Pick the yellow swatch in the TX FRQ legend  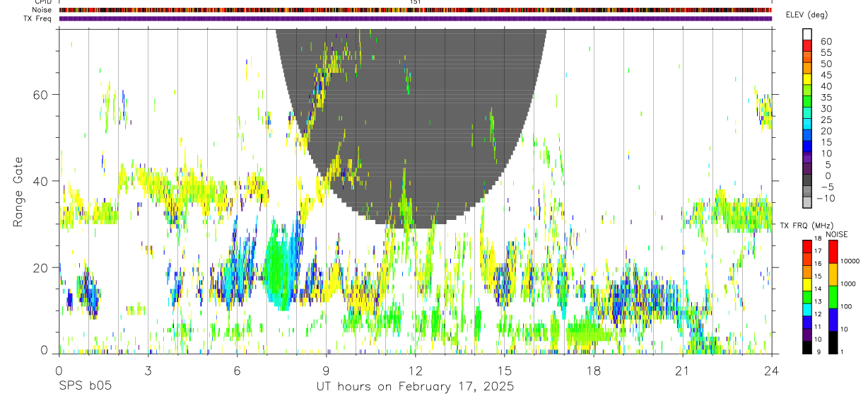[807, 284]
